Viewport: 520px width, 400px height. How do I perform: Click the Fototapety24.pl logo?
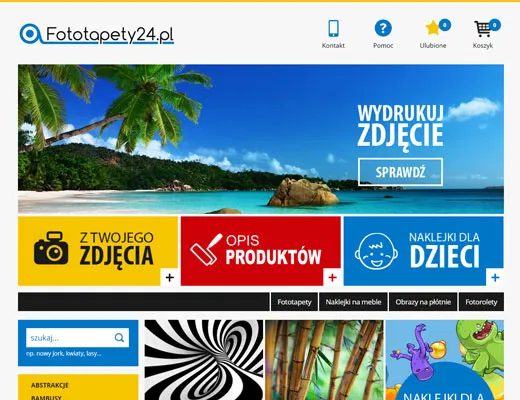click(97, 34)
